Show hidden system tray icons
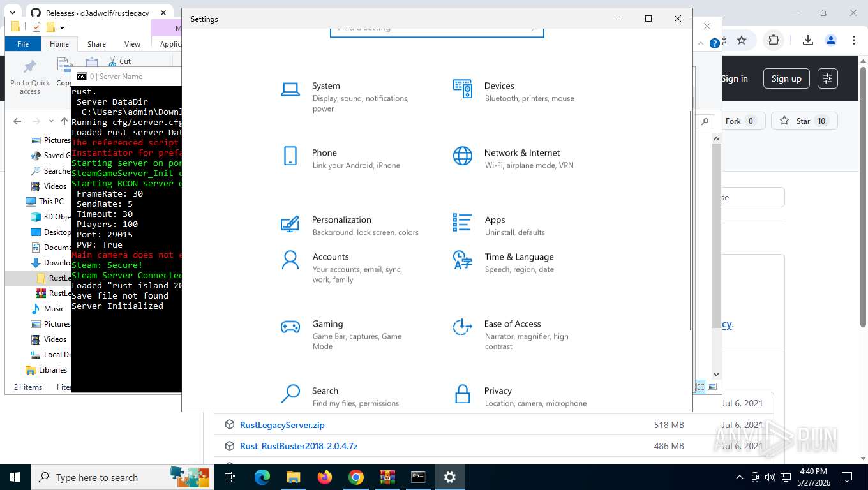The width and height of the screenshot is (868, 490). 740,477
